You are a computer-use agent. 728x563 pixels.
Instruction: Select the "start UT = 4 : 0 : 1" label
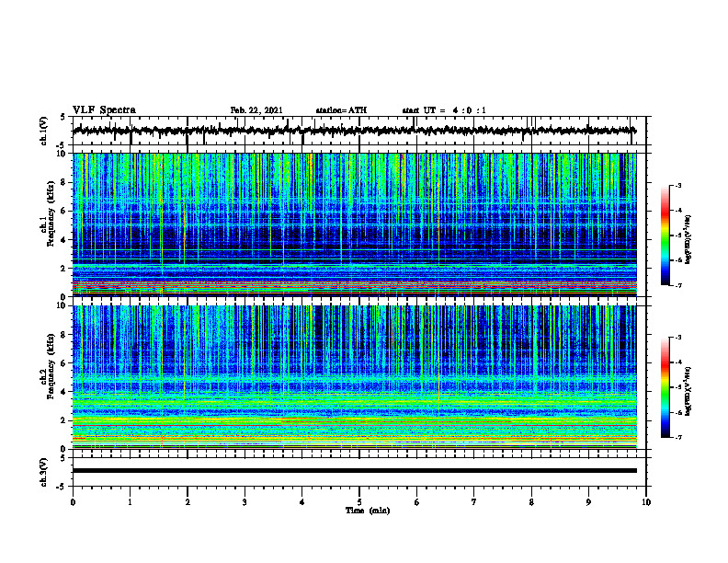444,110
